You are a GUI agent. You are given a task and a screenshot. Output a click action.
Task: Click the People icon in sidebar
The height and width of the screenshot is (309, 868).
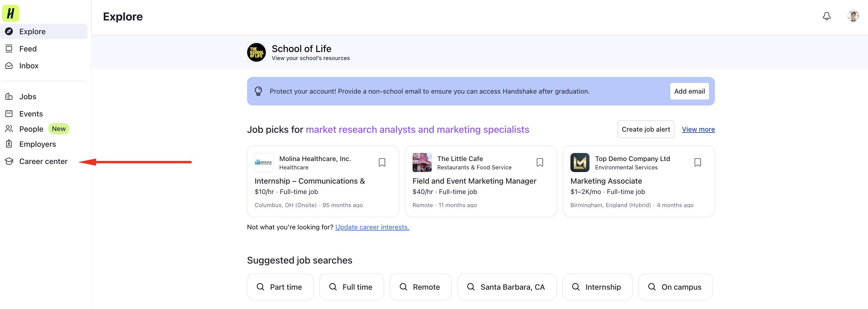(x=9, y=129)
